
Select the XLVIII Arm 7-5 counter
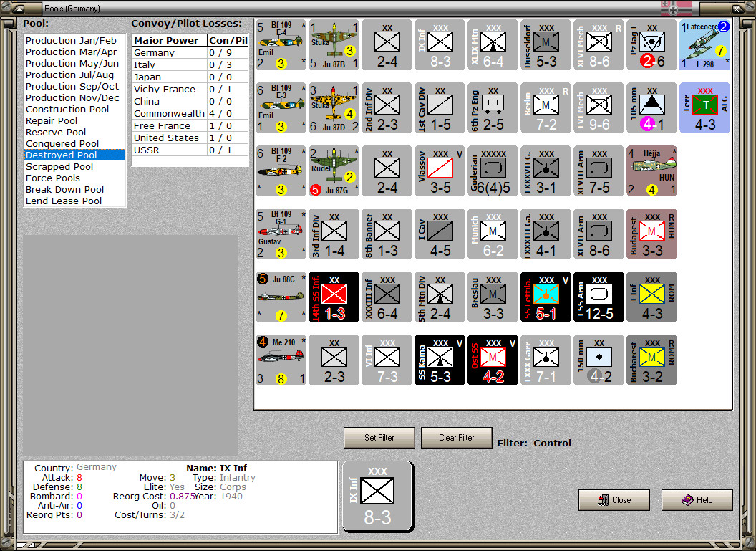point(598,171)
